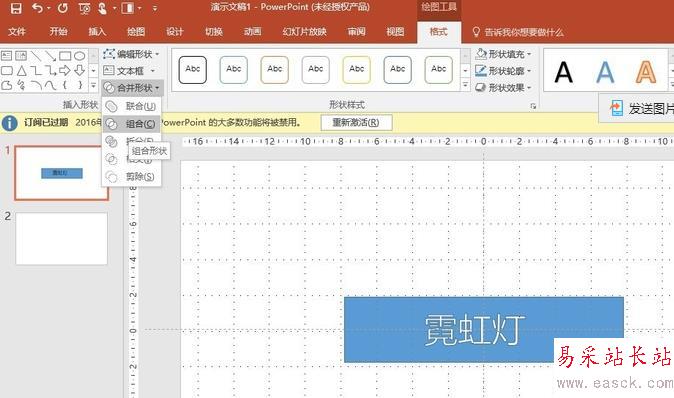Viewport: 674px width, 398px height.
Task: Switch to the 幻灯片放映 tab
Action: (304, 31)
